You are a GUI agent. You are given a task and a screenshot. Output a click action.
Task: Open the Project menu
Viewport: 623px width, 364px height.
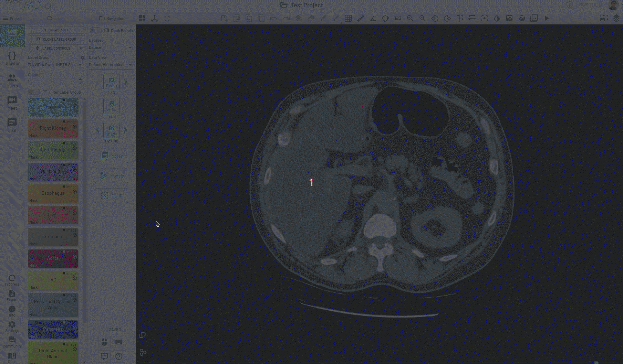13,18
